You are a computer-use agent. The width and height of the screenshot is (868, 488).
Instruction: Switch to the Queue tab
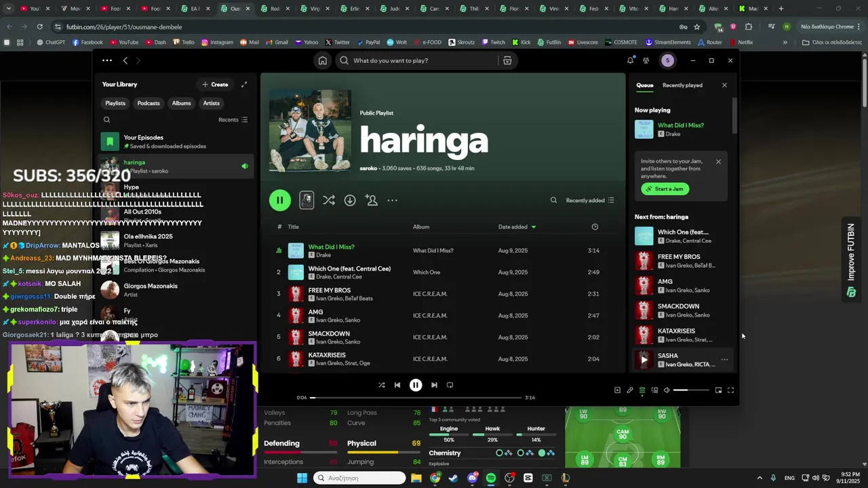pyautogui.click(x=645, y=85)
